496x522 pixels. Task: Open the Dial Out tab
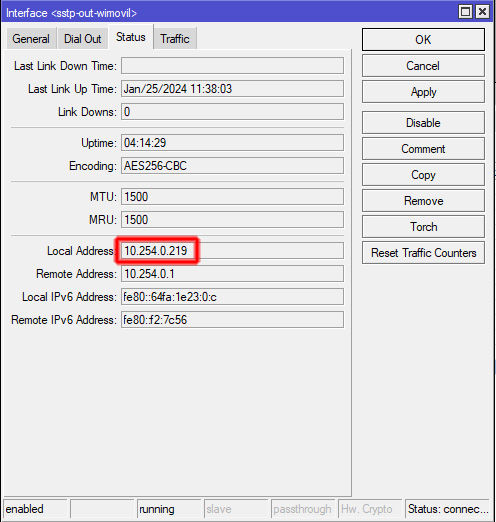83,39
